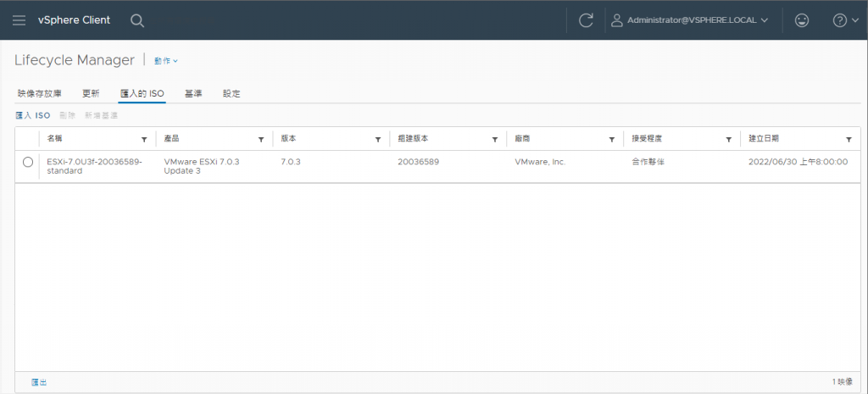Sort by the 版本 column header
Viewport: 868px width, 394px height.
pos(288,139)
